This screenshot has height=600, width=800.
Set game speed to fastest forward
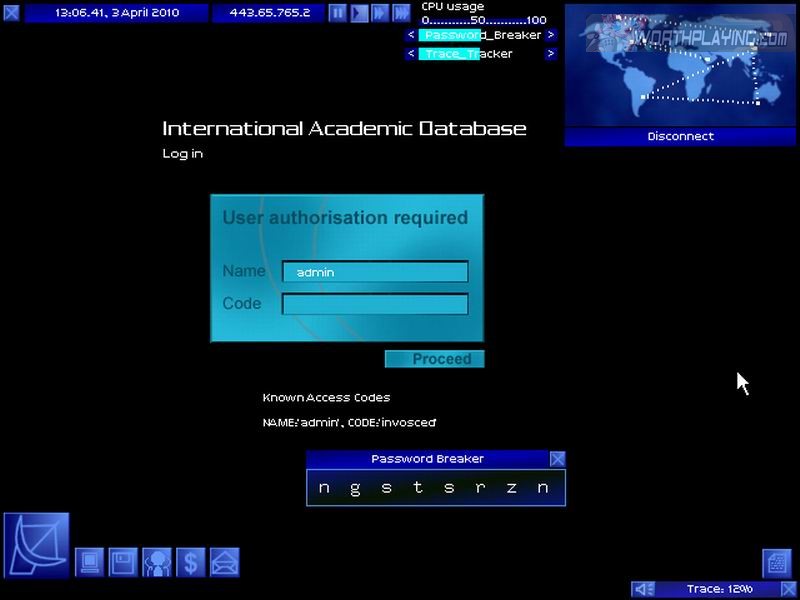401,13
